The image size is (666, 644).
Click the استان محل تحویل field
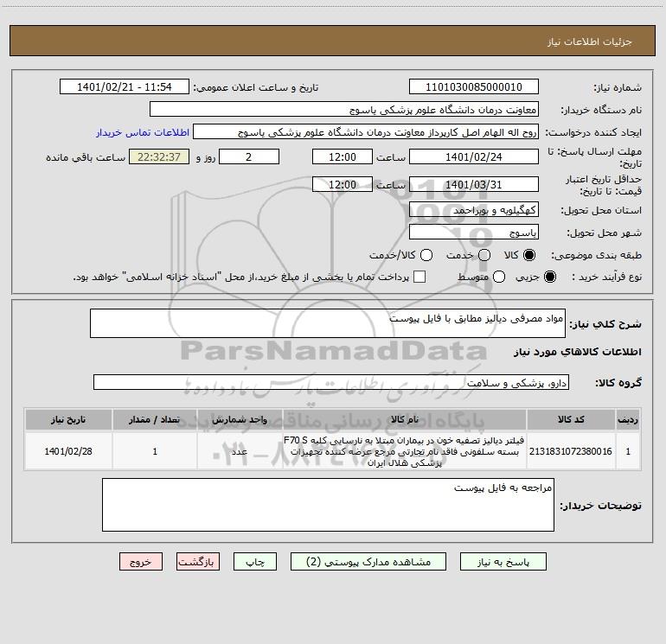point(474,209)
